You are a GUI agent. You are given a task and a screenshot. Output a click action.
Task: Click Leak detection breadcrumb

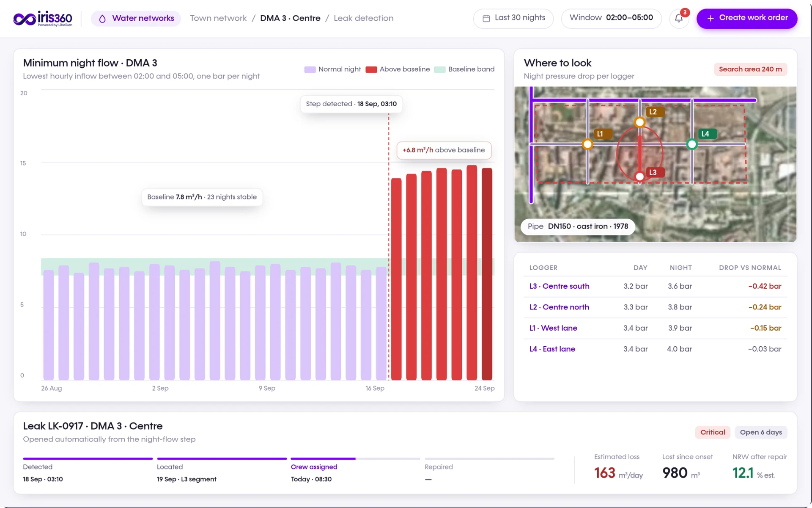(x=364, y=18)
